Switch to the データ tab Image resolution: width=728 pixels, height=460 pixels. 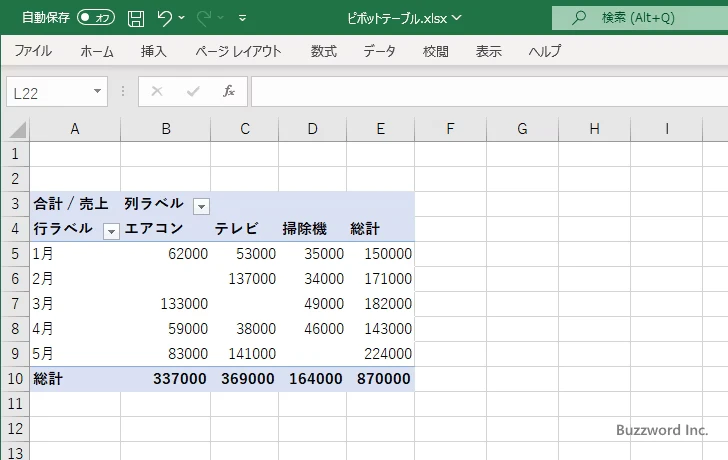pyautogui.click(x=379, y=51)
